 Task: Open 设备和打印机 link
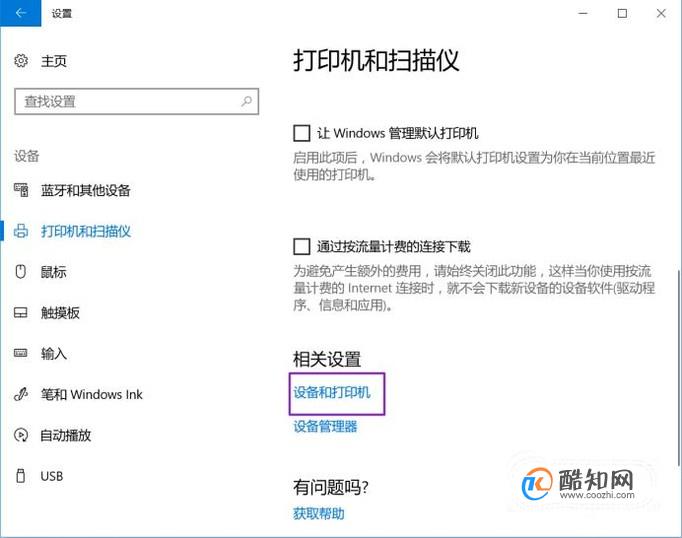click(x=332, y=392)
